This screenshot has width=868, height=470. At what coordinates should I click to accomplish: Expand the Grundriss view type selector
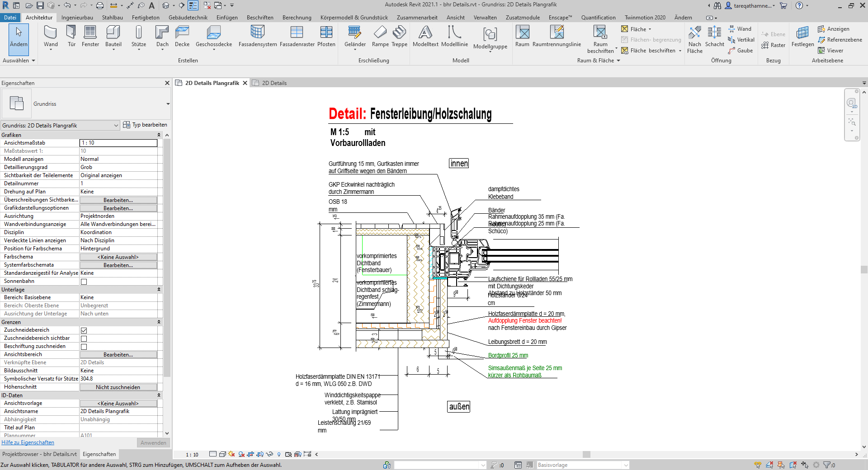[x=167, y=103]
